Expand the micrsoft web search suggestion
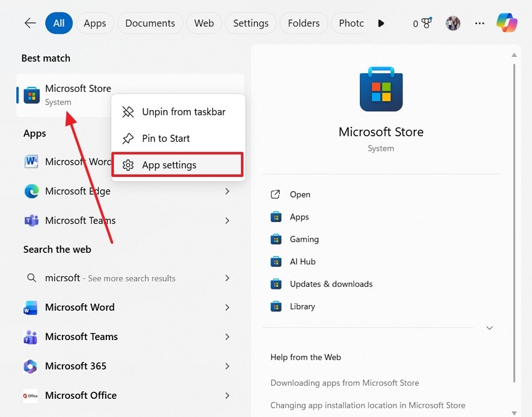The image size is (532, 417). tap(228, 278)
